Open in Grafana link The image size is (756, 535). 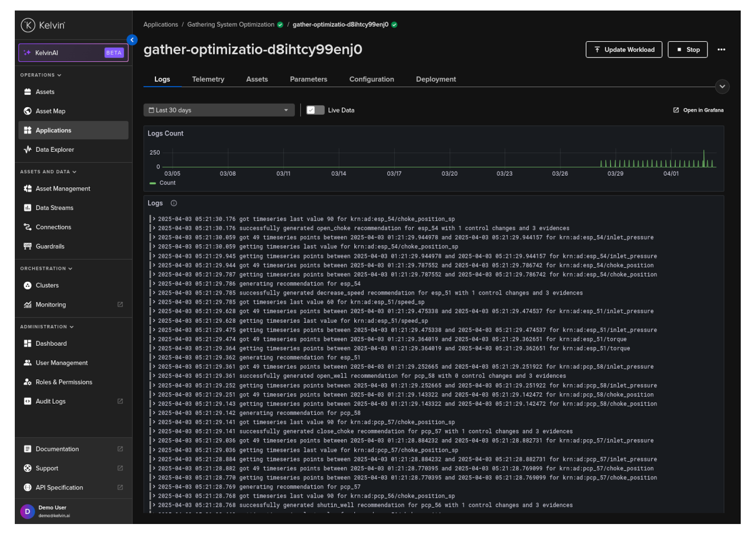698,110
